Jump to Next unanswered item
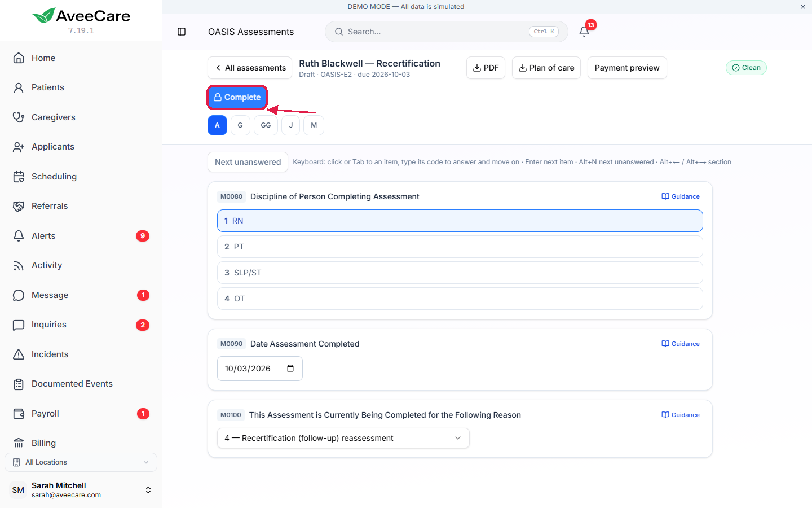This screenshot has width=812, height=508. pos(248,162)
